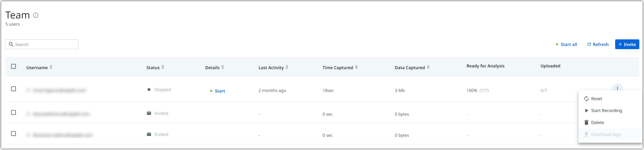Tick the select-all checkbox in the table header
This screenshot has height=150, width=644.
(x=14, y=66)
